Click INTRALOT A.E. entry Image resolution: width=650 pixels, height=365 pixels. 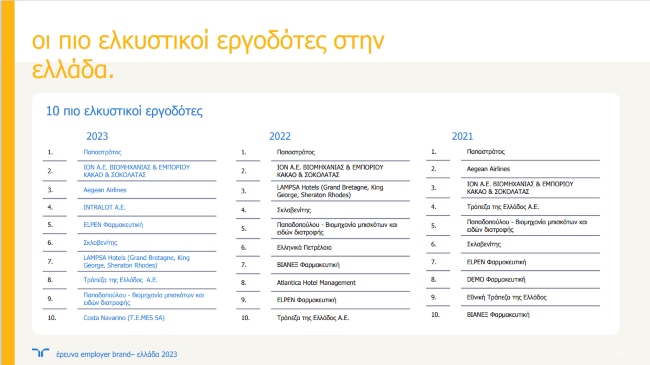pyautogui.click(x=104, y=207)
